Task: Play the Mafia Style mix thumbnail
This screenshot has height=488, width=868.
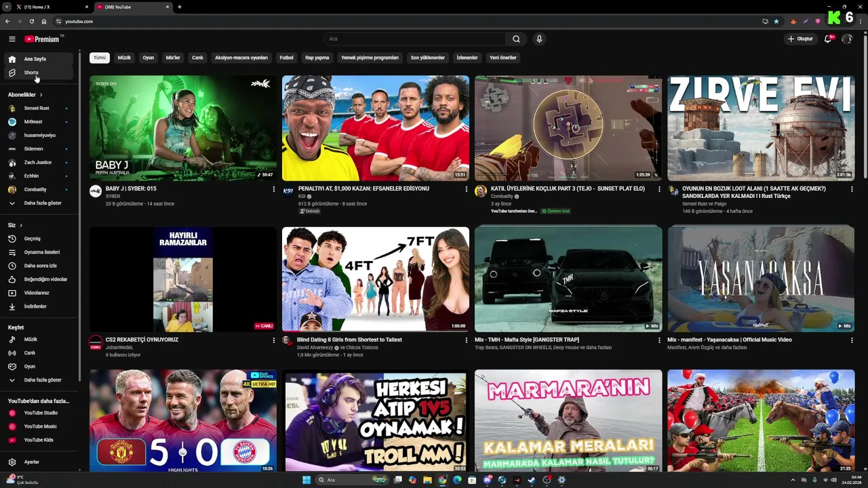Action: [568, 279]
